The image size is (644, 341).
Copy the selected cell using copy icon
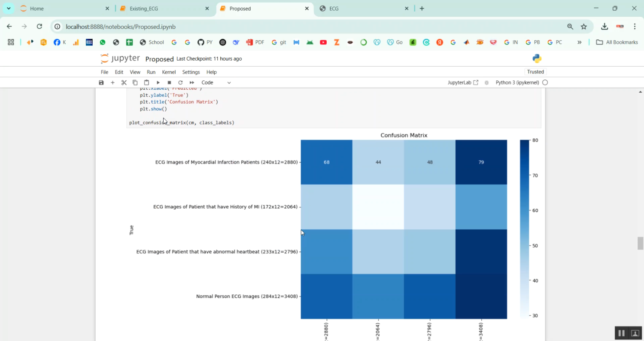(x=134, y=82)
